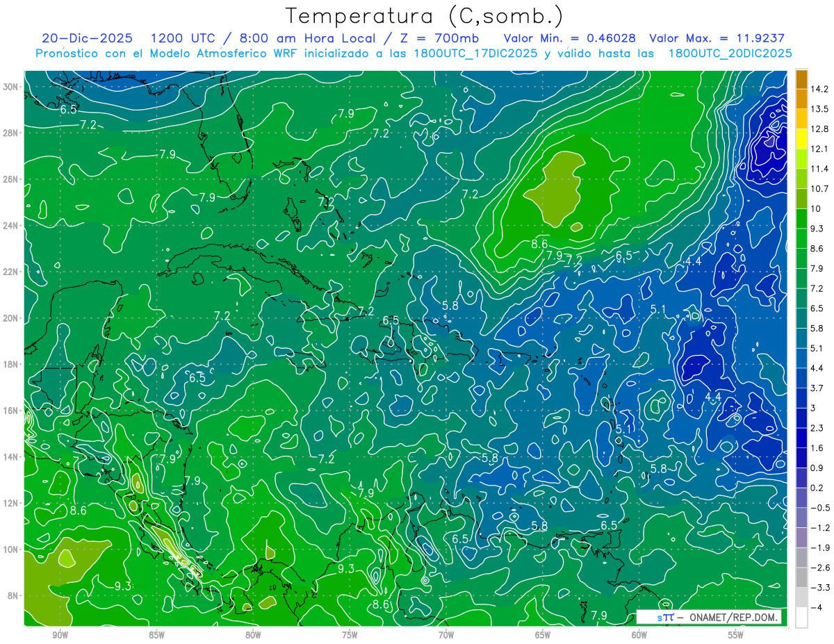Screen dimensions: 834x644
Task: Click the '13.5' value in the color legend
Action: coord(819,109)
